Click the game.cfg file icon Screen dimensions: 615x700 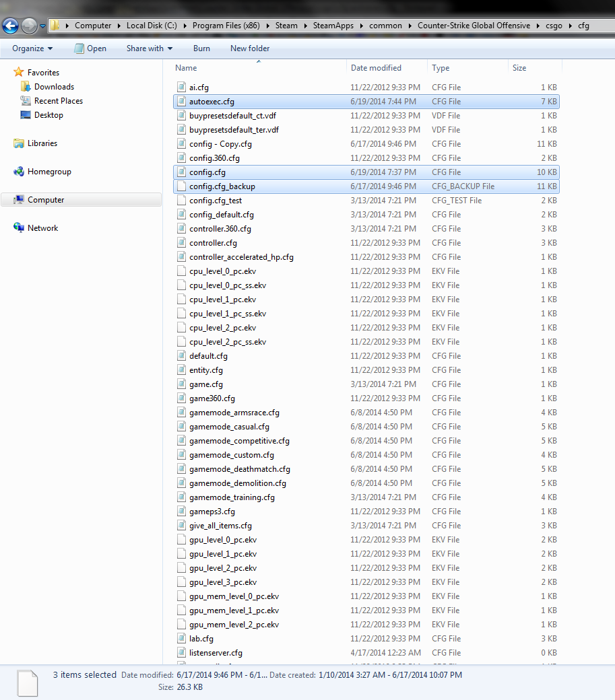click(x=181, y=384)
